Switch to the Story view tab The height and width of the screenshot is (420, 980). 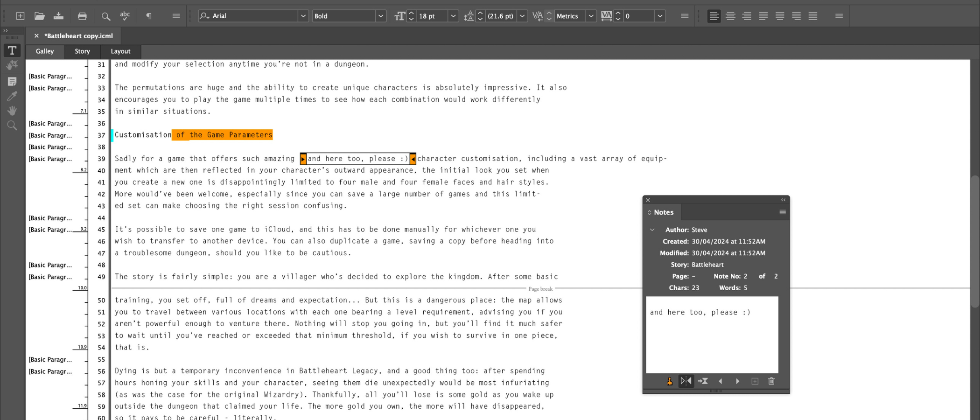tap(82, 51)
